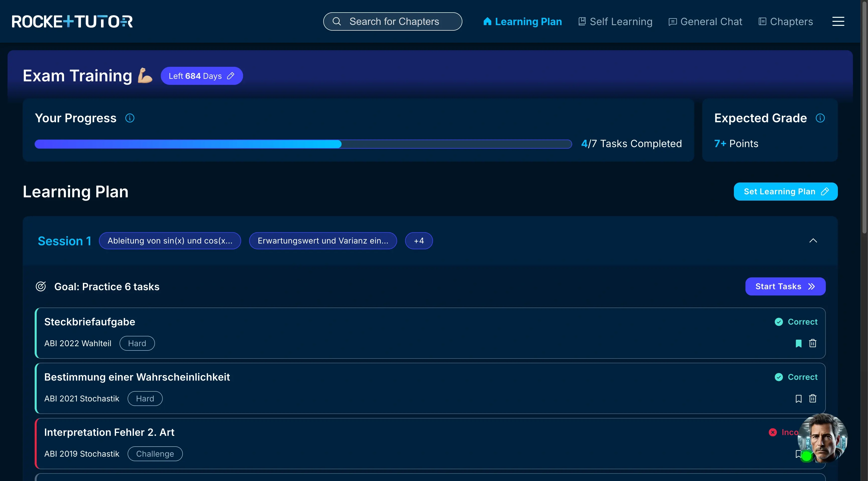Switch to Self Learning tab
The height and width of the screenshot is (481, 868).
coord(615,22)
